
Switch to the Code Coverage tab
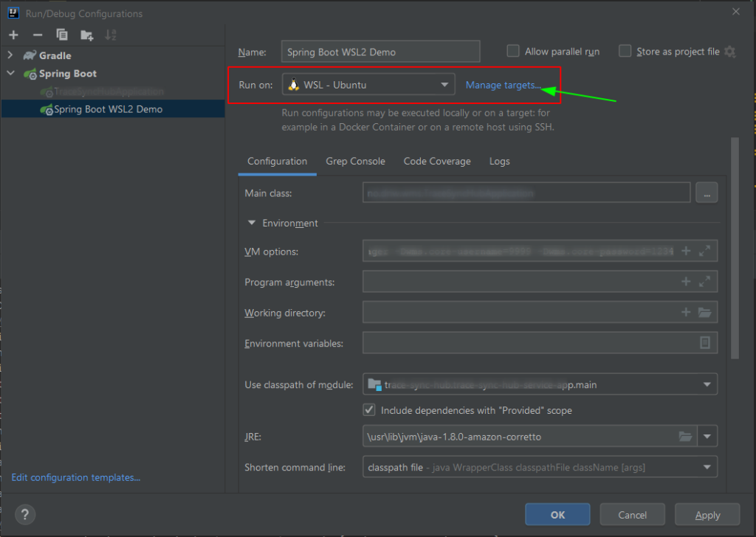(x=437, y=162)
